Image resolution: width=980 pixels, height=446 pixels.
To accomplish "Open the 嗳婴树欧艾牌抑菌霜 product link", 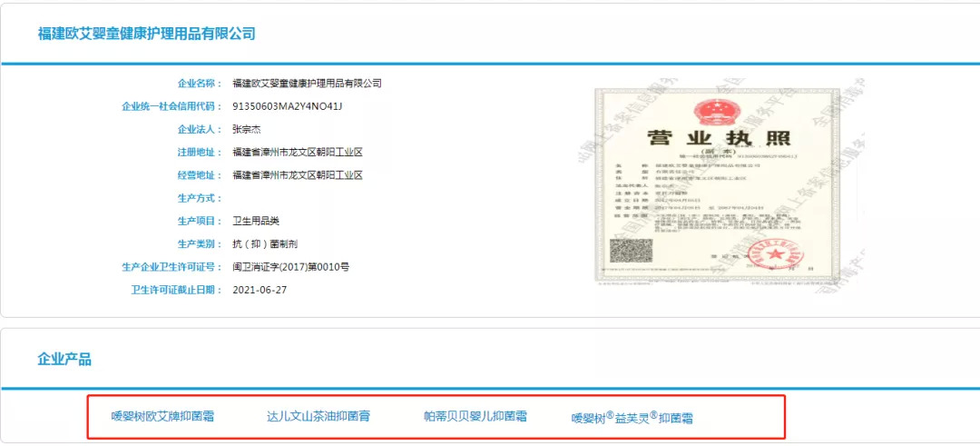I will [x=162, y=417].
